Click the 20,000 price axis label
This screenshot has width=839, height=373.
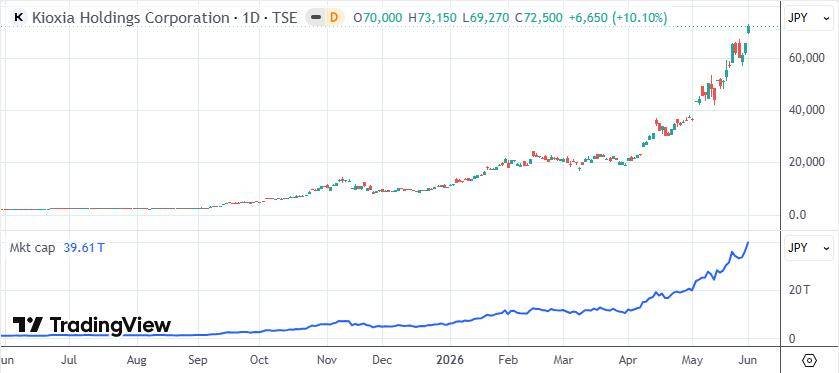pos(805,162)
